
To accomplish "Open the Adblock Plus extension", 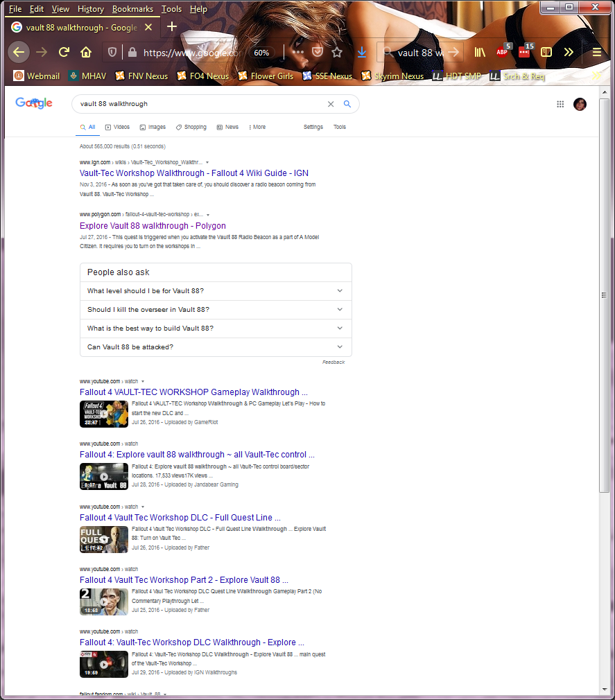I will point(503,52).
